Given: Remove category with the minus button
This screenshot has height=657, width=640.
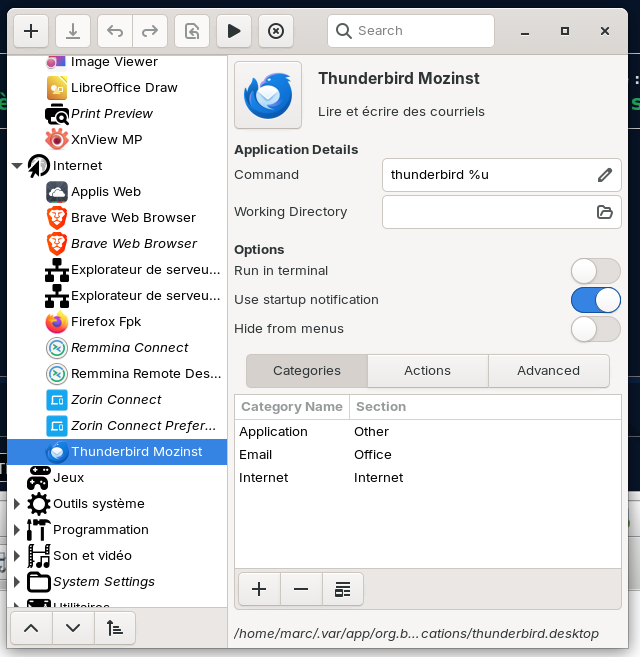Looking at the screenshot, I should (x=301, y=589).
